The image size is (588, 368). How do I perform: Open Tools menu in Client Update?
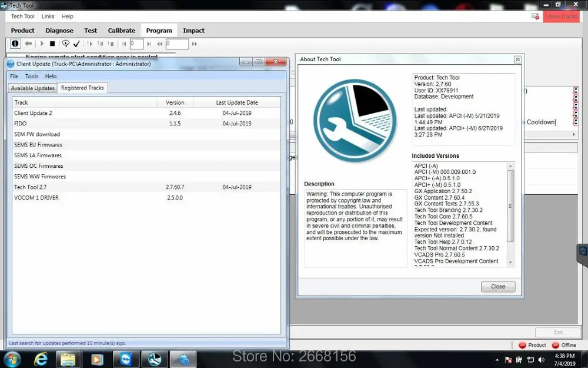pos(32,76)
